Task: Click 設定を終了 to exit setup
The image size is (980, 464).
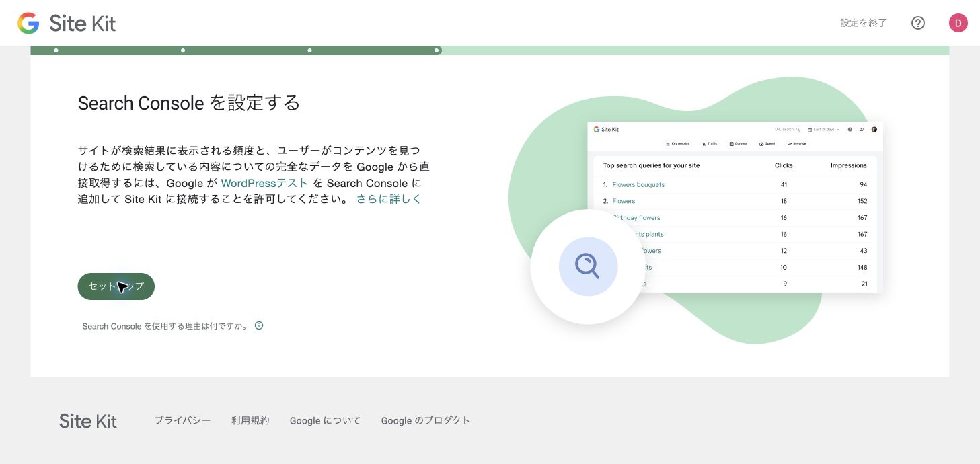Action: click(864, 23)
